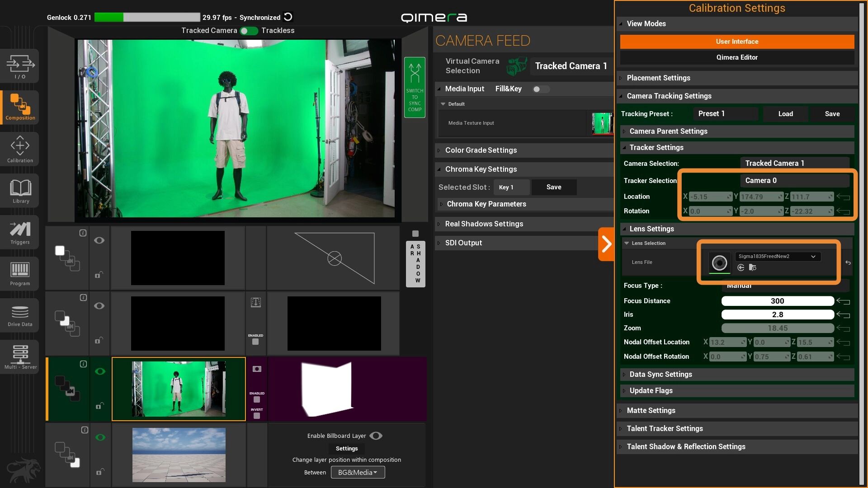Save the Chroma Key selected slot
868x488 pixels.
click(553, 187)
